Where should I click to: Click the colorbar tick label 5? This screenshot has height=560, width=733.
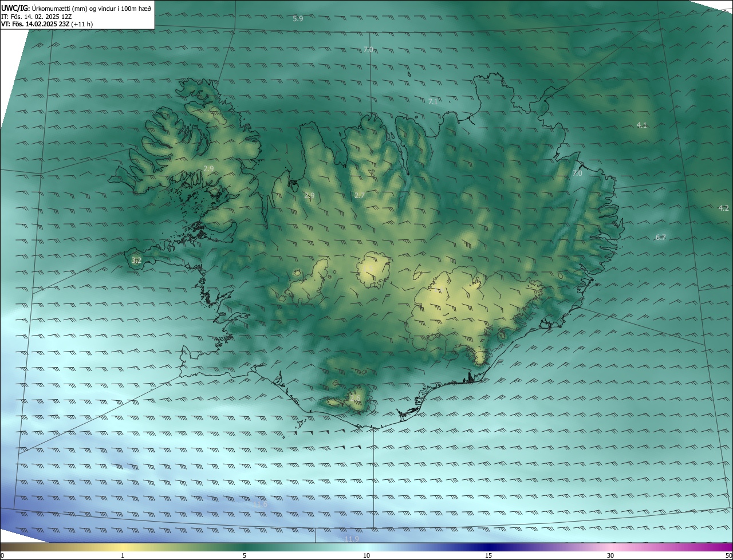[245, 555]
